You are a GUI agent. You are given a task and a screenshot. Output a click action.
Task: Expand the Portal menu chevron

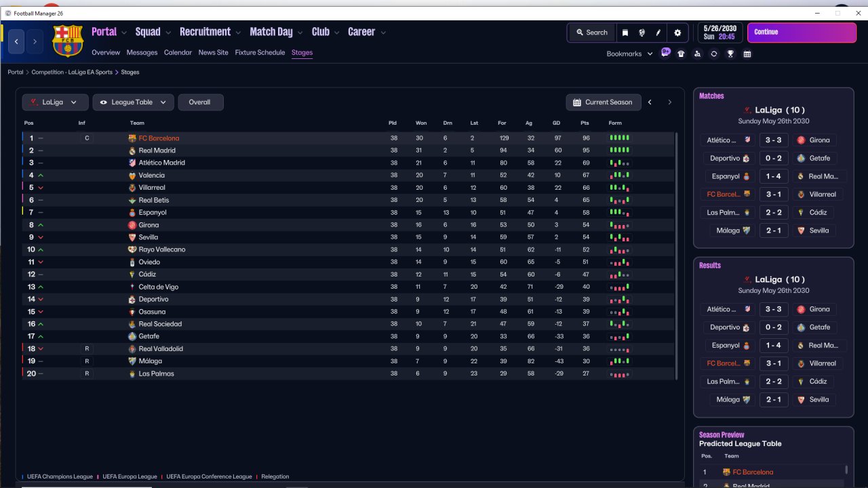pyautogui.click(x=124, y=32)
